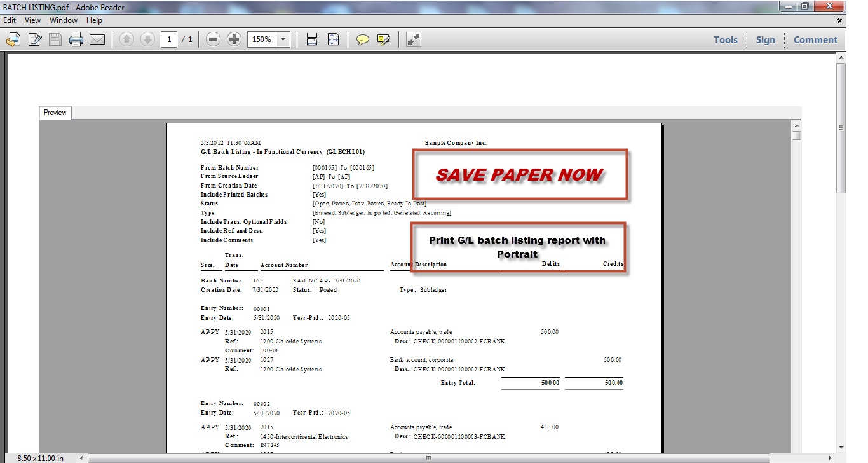
Task: Click the Bank account, corporate description
Action: coord(422,360)
